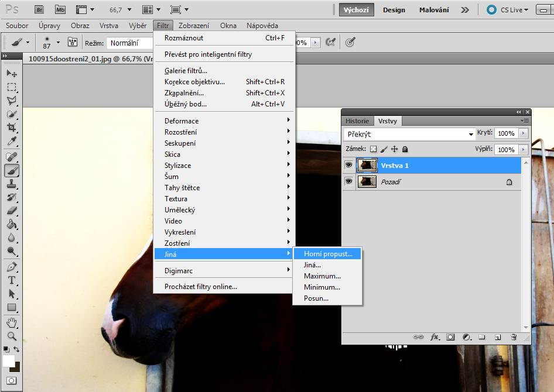Click the Vrstva 1 layer thumbnail

tap(367, 166)
